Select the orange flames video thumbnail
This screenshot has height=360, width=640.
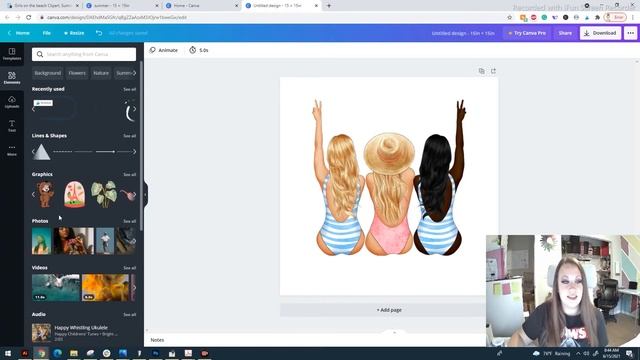(x=105, y=288)
